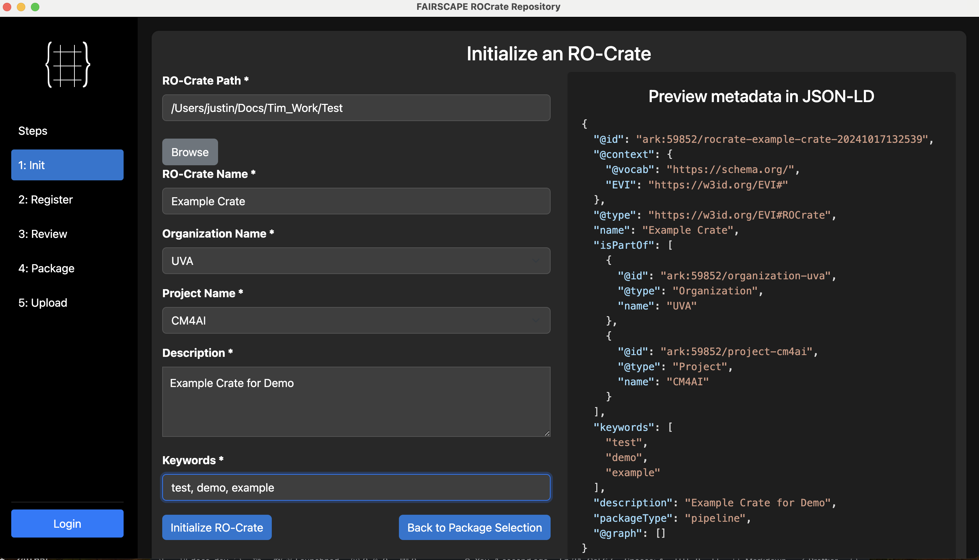Click the "example" keyword in JSON preview
This screenshot has width=979, height=560.
coord(633,473)
